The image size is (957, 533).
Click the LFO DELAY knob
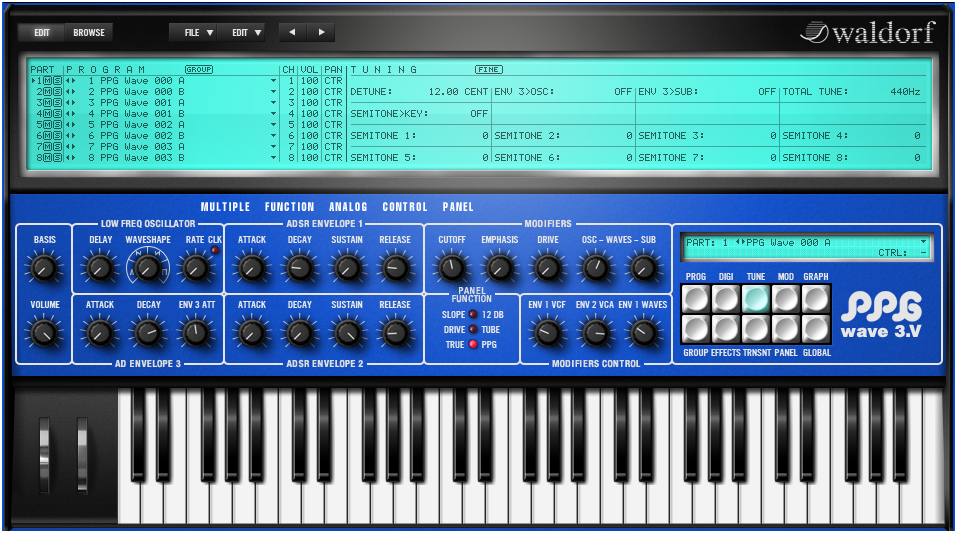99,268
